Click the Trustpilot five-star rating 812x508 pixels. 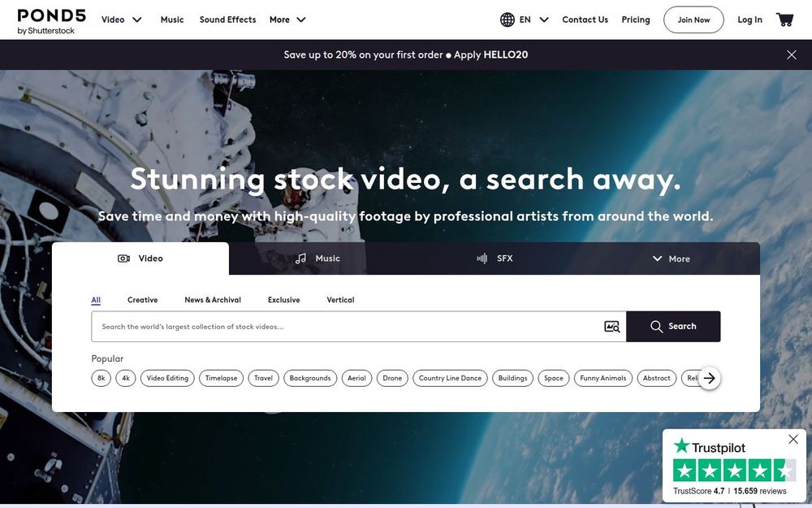click(x=734, y=470)
